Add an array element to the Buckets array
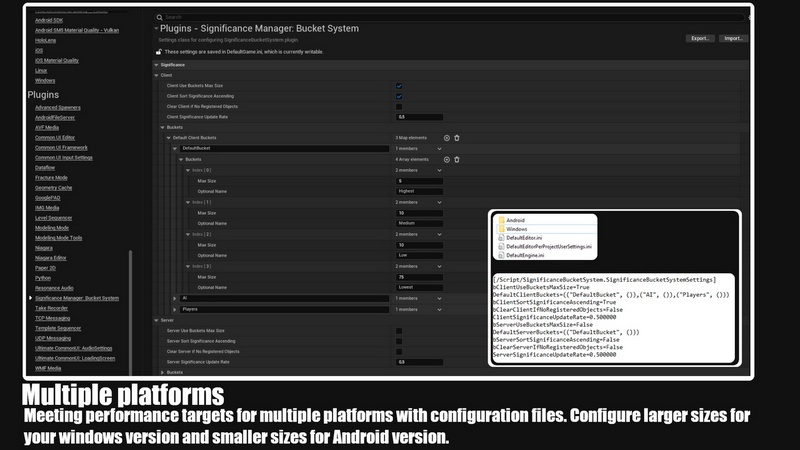 point(447,159)
